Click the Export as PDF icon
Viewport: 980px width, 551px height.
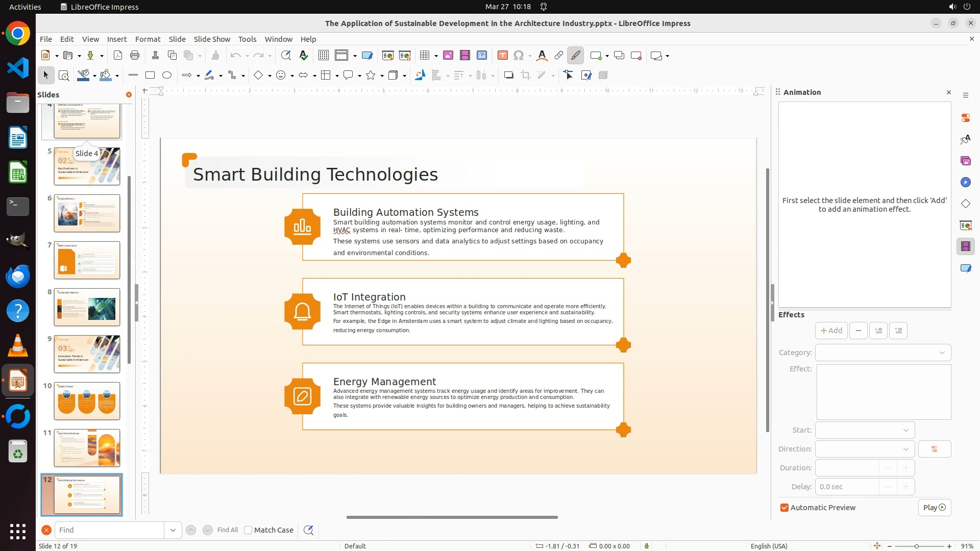[x=118, y=56]
